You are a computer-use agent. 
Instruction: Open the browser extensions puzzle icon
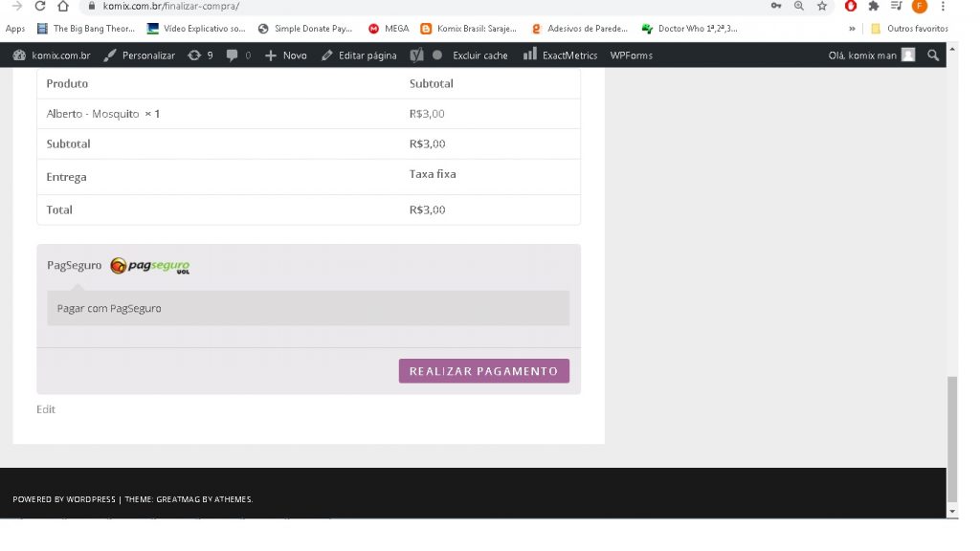point(873,6)
